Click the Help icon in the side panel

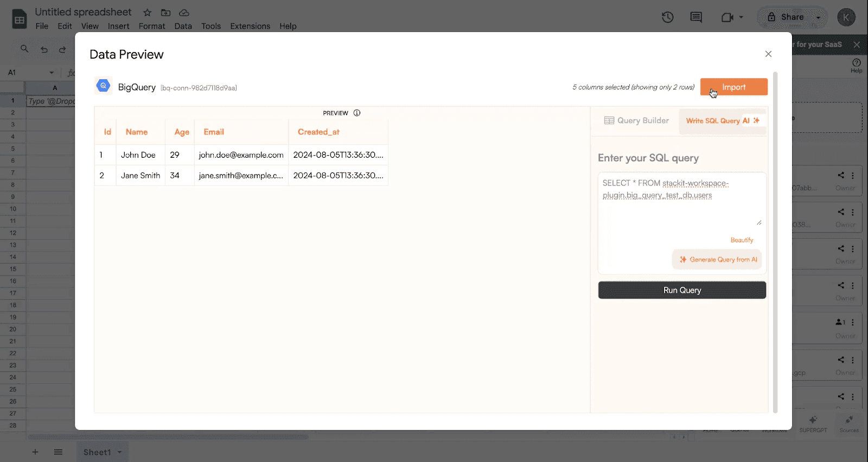pyautogui.click(x=857, y=66)
